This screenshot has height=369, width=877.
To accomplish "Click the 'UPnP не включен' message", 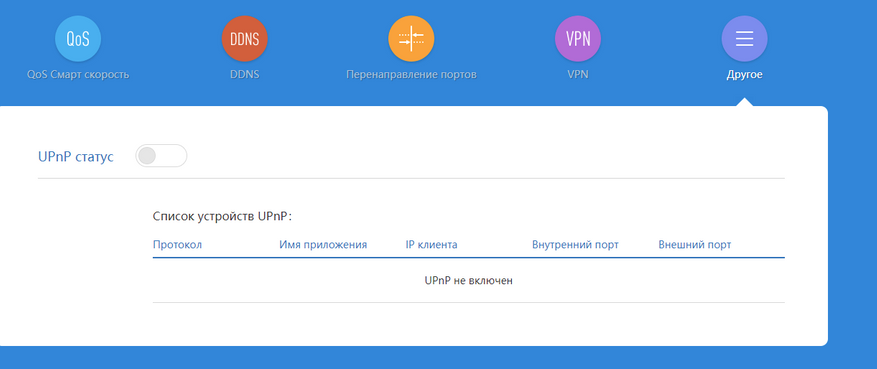I will tap(469, 281).
